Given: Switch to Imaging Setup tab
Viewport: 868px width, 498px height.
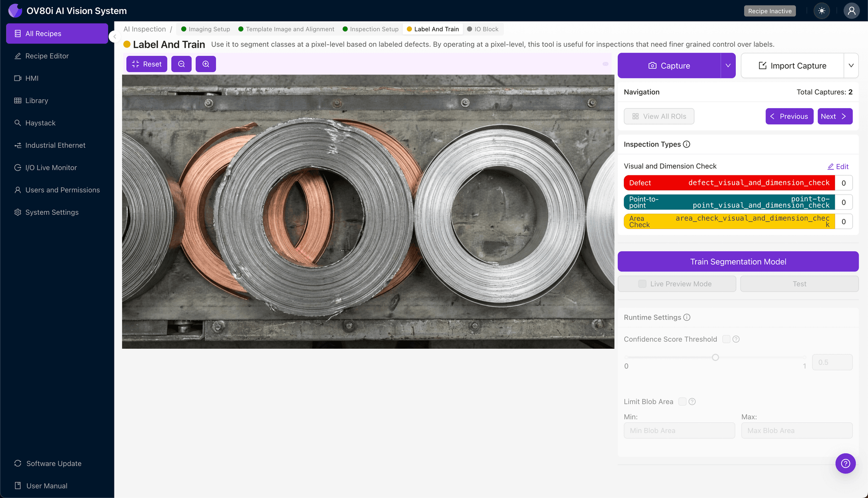Looking at the screenshot, I should coord(206,29).
